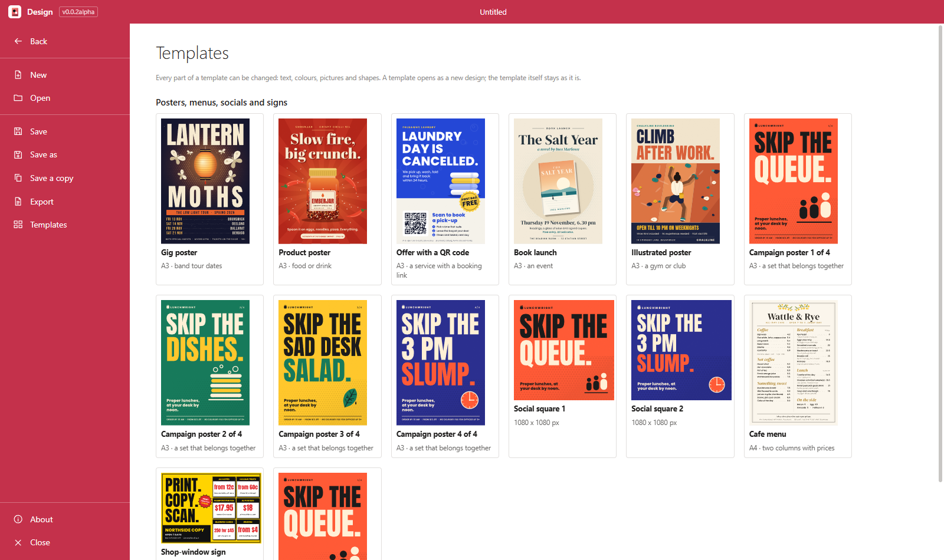This screenshot has width=944, height=560.
Task: Click the 'Save a copy' label text
Action: coord(52,178)
